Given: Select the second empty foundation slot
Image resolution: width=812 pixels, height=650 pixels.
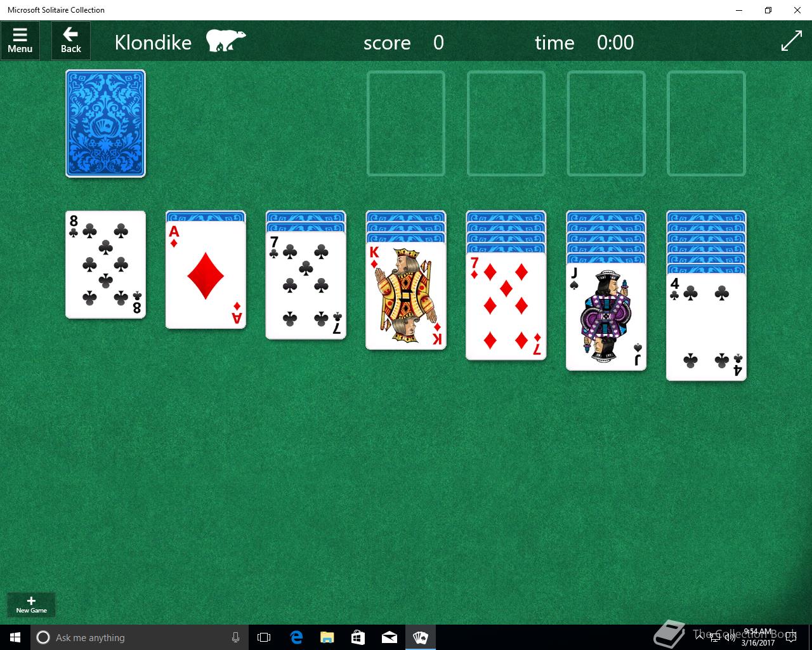Looking at the screenshot, I should click(506, 123).
